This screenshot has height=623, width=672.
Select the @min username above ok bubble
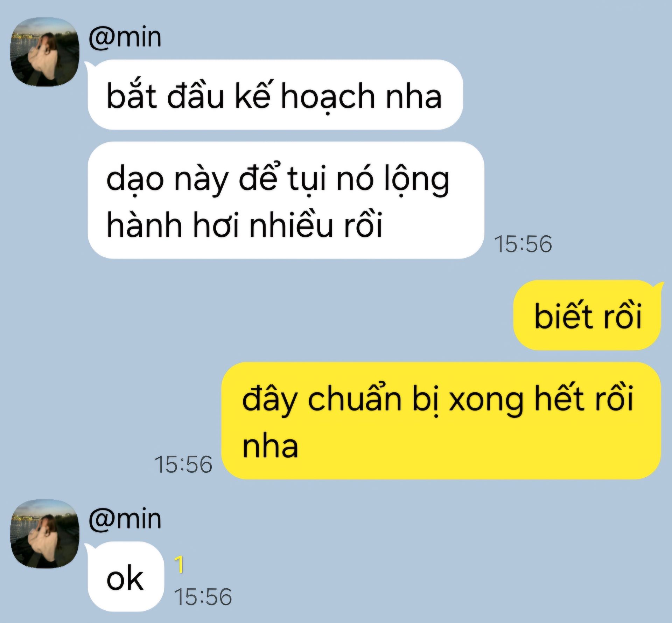[125, 519]
